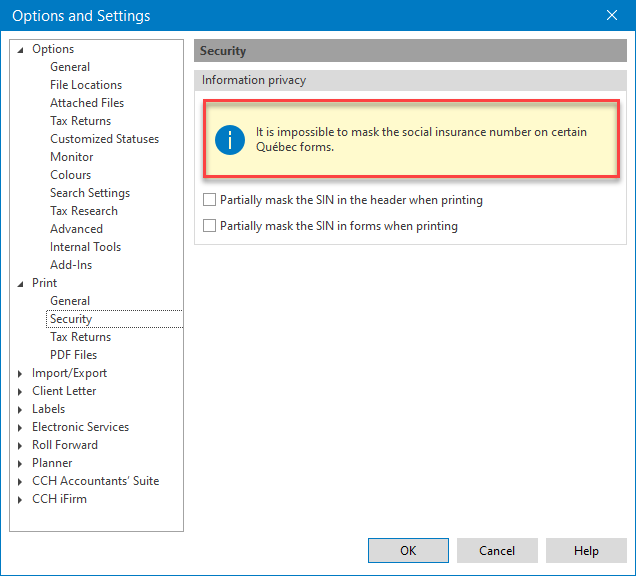The height and width of the screenshot is (576, 636).
Task: Open Help for this dialog
Action: pos(586,550)
